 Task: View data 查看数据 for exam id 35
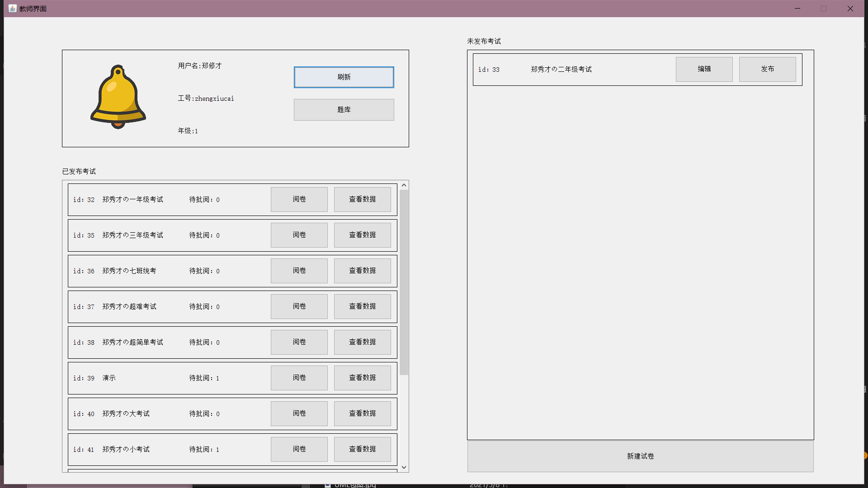tap(362, 235)
